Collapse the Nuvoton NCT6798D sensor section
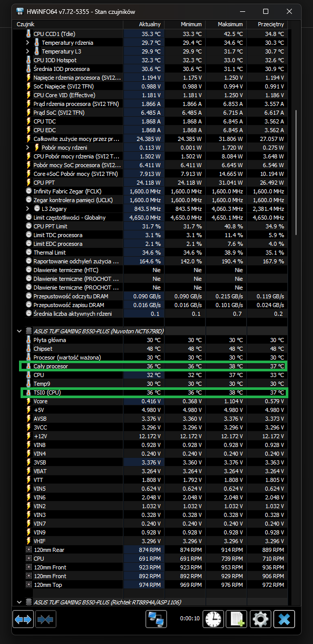Screen dimensions: 313x644 (x=20, y=331)
